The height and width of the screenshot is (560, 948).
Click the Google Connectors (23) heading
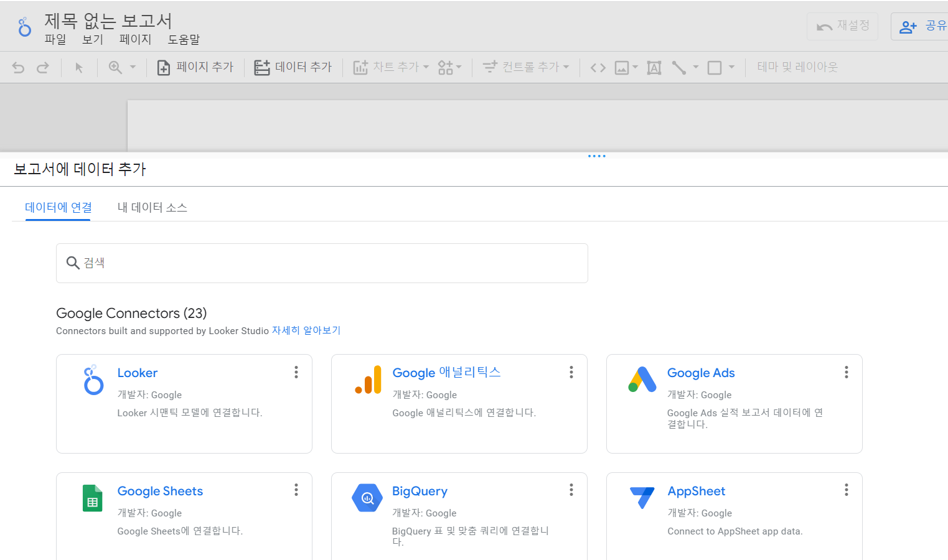[131, 313]
